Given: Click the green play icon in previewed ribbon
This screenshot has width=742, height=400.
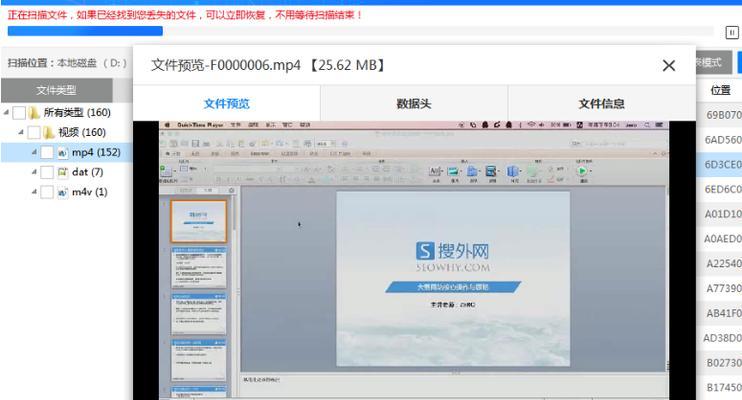Looking at the screenshot, I should tap(583, 171).
